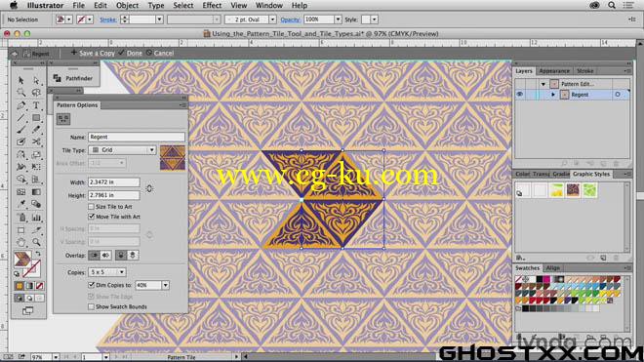Open the 2 pt. Oval brush dropdown
The image size is (644, 362).
pos(272,20)
